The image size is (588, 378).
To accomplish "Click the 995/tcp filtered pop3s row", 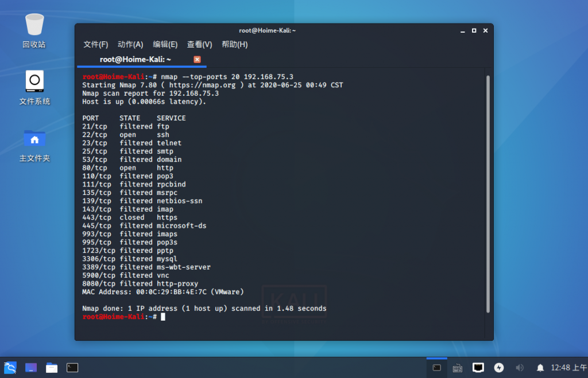I will point(130,242).
